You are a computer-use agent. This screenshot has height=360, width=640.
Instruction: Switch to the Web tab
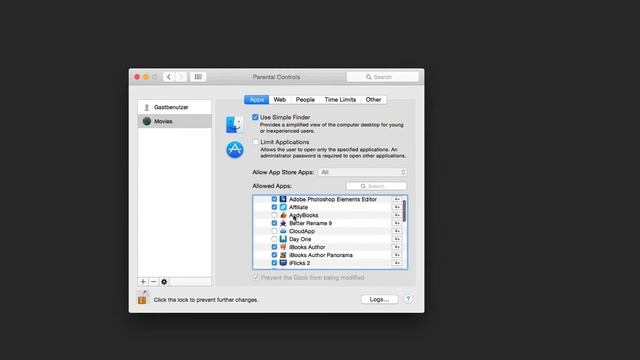(x=280, y=100)
